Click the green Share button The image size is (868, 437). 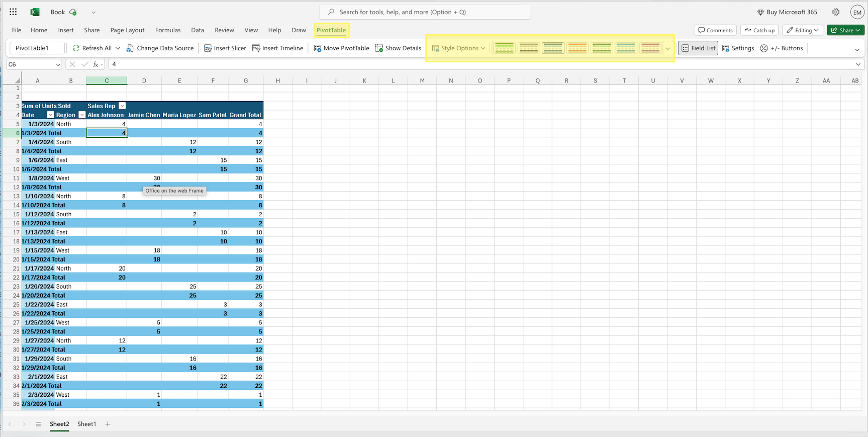pos(845,30)
